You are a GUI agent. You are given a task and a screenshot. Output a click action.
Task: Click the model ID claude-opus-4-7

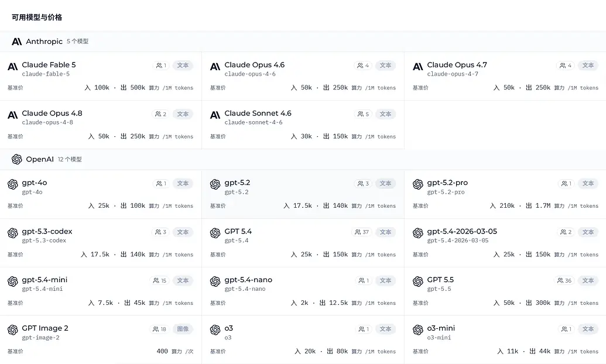[453, 74]
